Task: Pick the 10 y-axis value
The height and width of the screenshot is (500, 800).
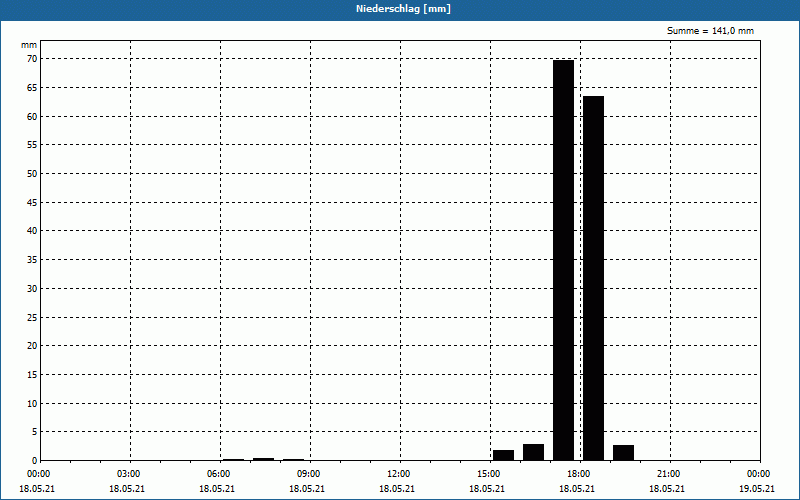Action: 32,403
